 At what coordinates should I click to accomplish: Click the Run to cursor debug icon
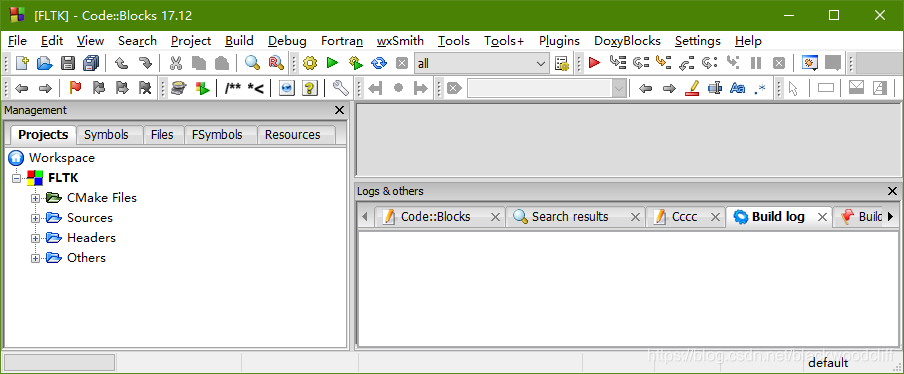[x=617, y=63]
